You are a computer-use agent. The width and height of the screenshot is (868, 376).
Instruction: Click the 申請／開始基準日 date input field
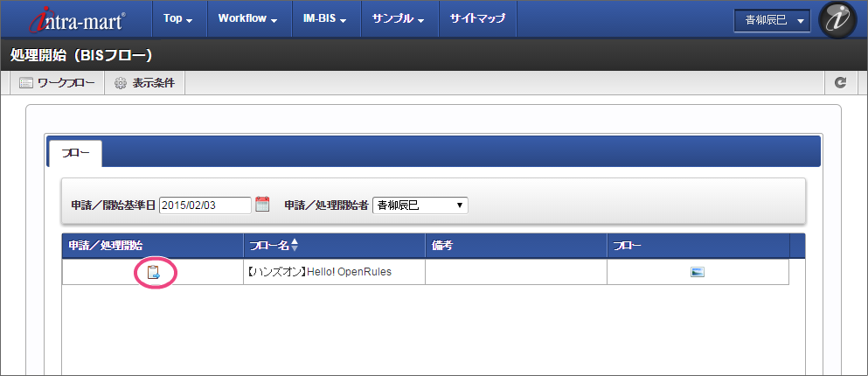pos(206,205)
